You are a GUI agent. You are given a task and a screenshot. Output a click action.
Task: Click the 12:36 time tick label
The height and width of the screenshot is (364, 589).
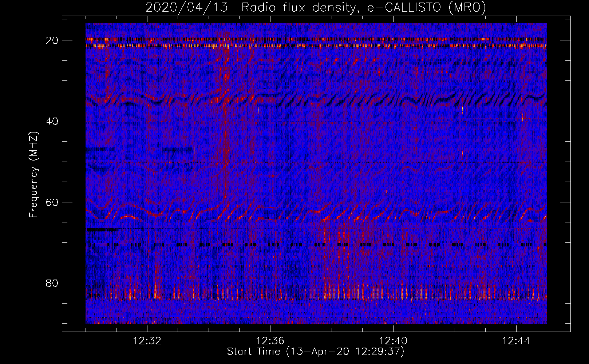tap(270, 341)
